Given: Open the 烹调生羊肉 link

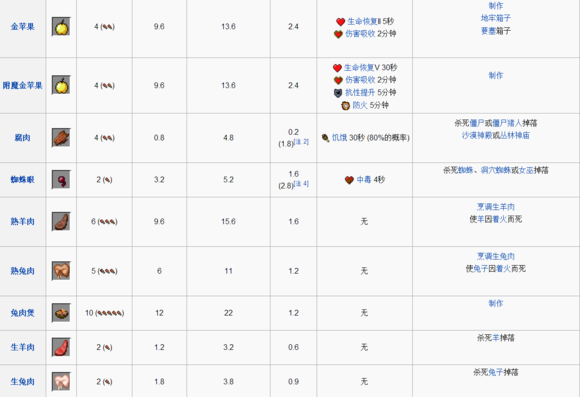Looking at the screenshot, I should [x=496, y=207].
